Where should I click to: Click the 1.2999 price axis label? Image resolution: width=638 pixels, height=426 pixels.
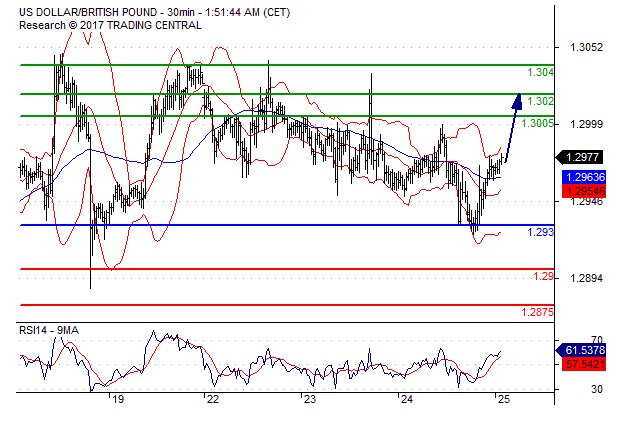click(586, 124)
